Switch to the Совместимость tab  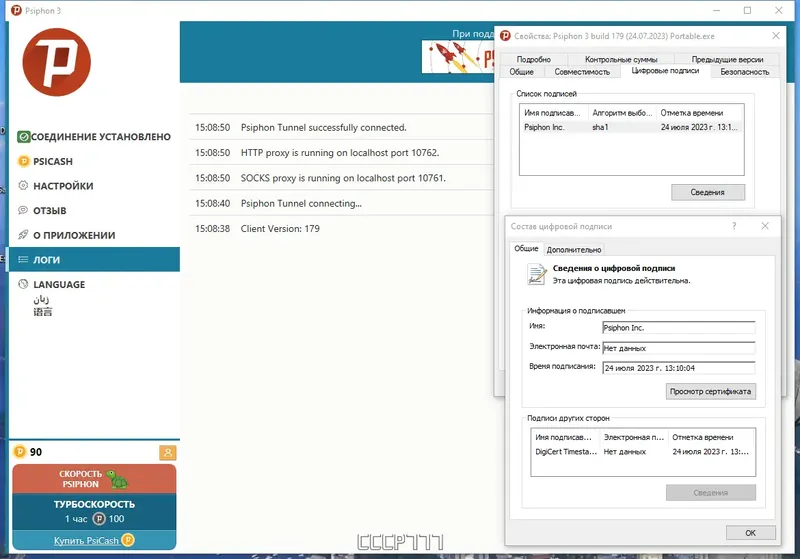(582, 72)
